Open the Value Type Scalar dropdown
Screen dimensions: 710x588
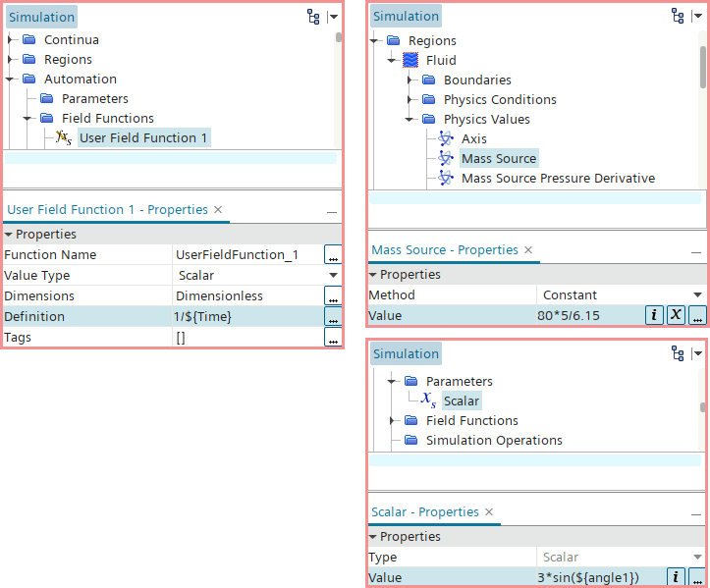click(x=333, y=276)
